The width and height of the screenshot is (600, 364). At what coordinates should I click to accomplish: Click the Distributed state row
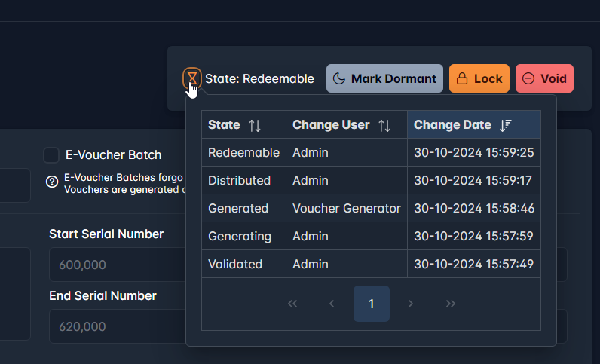click(x=239, y=180)
